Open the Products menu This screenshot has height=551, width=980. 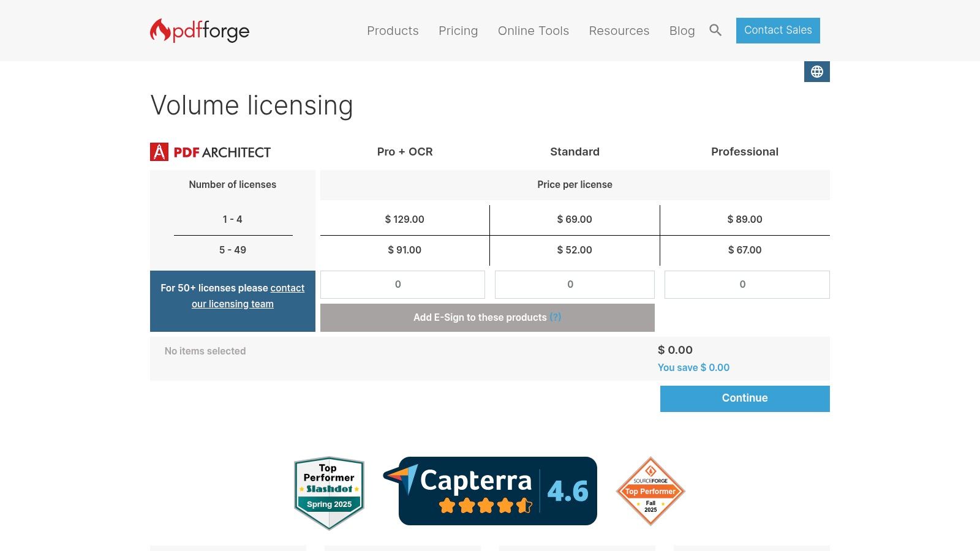pos(393,31)
